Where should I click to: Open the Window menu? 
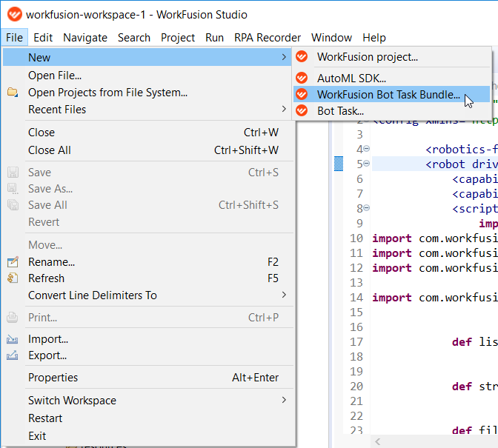point(331,38)
